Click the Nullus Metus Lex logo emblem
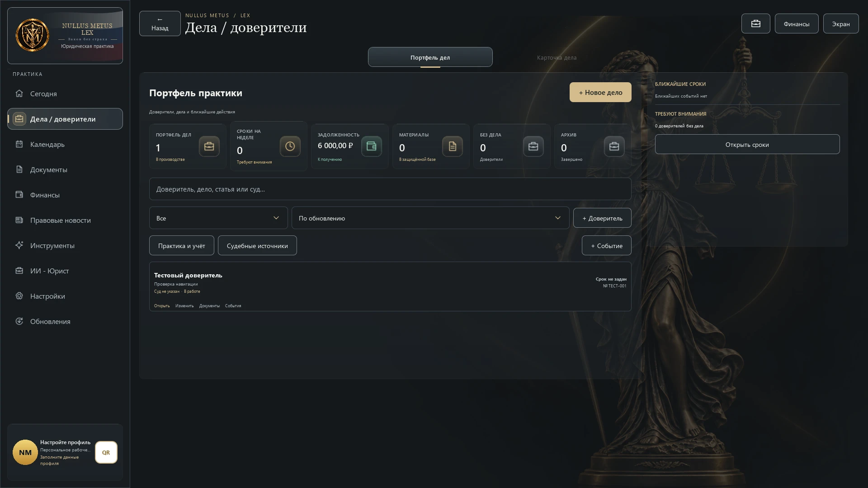This screenshot has width=868, height=488. tap(33, 35)
